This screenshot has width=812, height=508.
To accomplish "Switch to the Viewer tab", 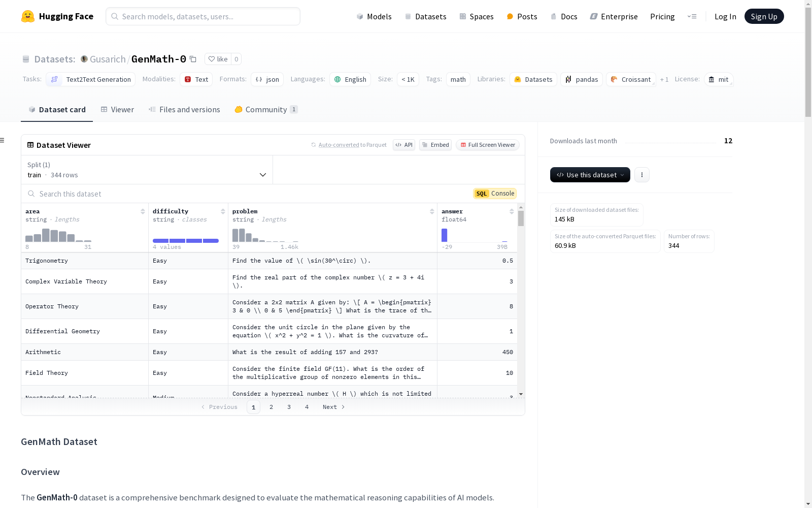I will tap(117, 109).
